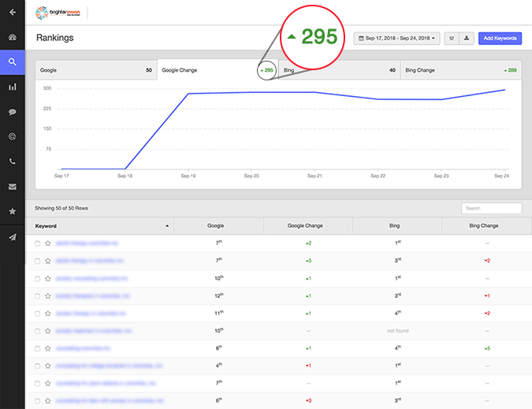
Task: Tick the checkbox for keyword ranked 6th
Action: 37,401
